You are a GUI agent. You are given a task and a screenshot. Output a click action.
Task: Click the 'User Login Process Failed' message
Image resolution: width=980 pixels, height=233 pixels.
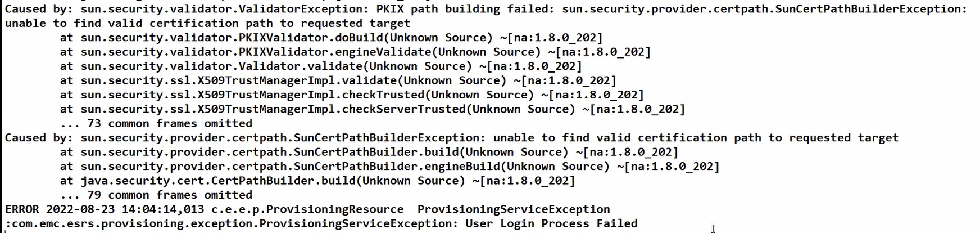(x=551, y=224)
